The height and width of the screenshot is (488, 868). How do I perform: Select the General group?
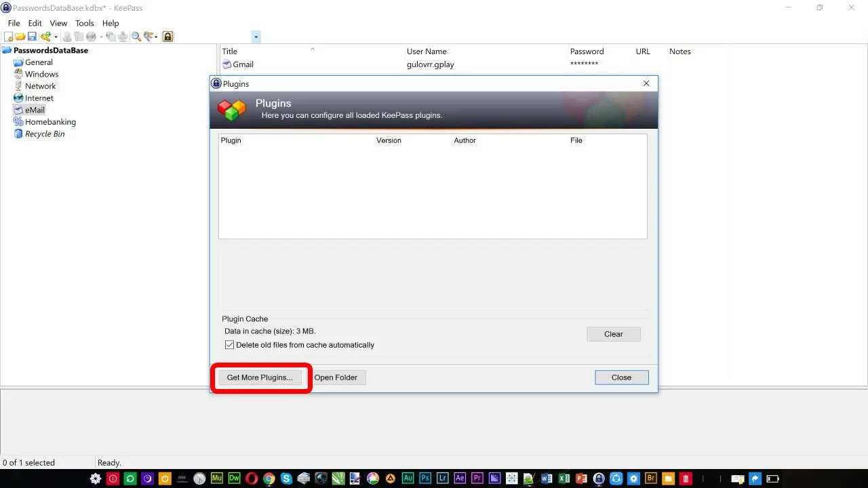click(x=39, y=62)
